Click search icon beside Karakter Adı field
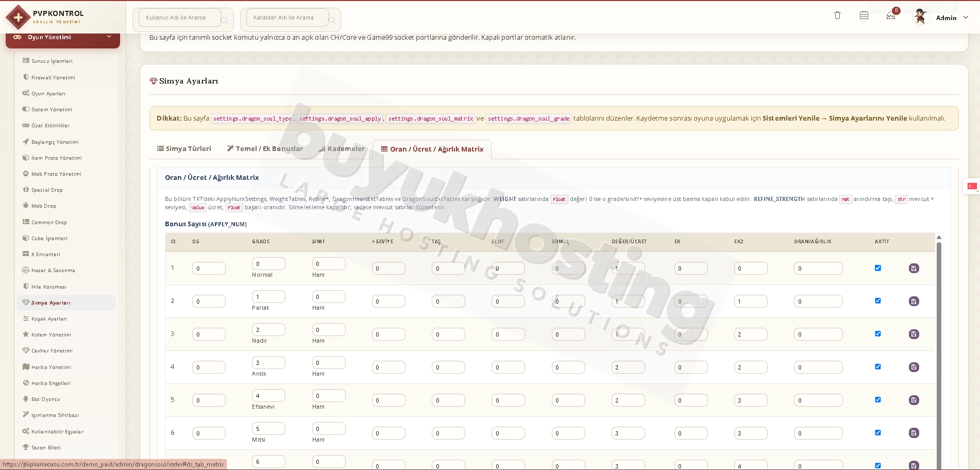The height and width of the screenshot is (470, 980). (332, 20)
